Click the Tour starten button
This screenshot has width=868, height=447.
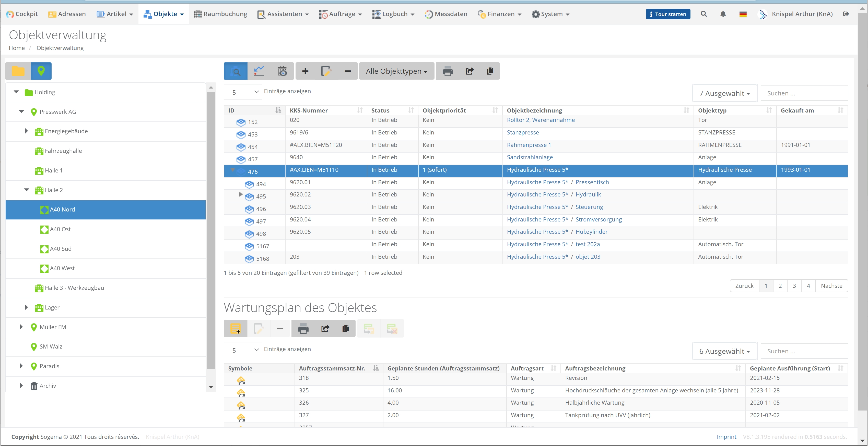[x=667, y=14]
